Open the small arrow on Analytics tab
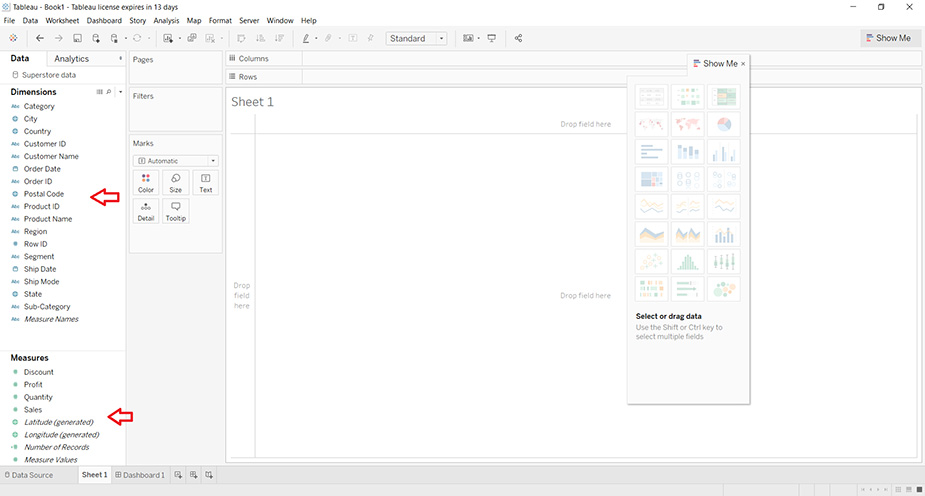This screenshot has height=496, width=925. (120, 58)
